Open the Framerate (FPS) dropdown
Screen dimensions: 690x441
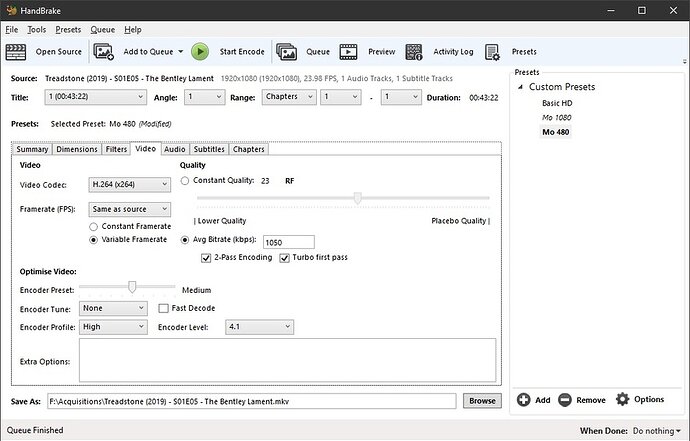[129, 209]
